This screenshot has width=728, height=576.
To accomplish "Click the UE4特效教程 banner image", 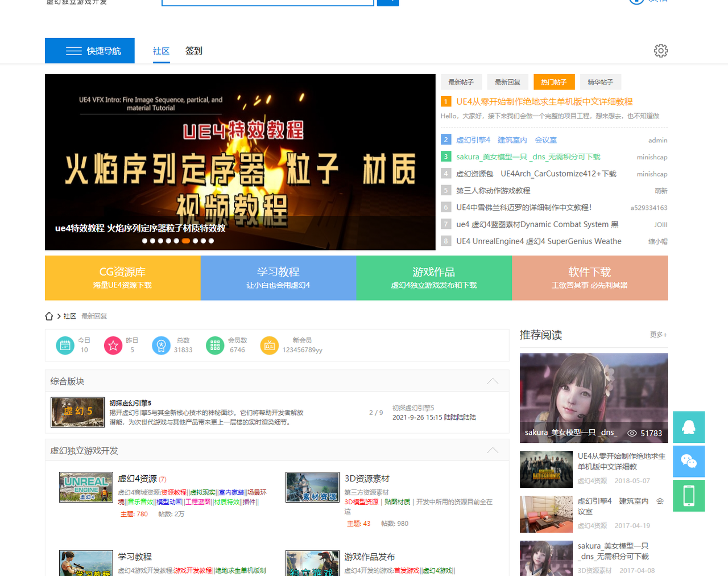I will (x=240, y=162).
